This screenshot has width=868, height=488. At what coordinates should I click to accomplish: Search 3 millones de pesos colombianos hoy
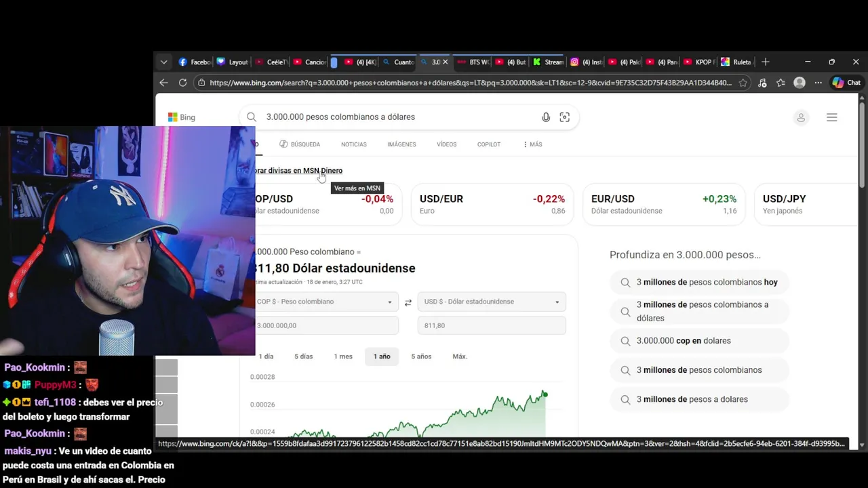(700, 282)
